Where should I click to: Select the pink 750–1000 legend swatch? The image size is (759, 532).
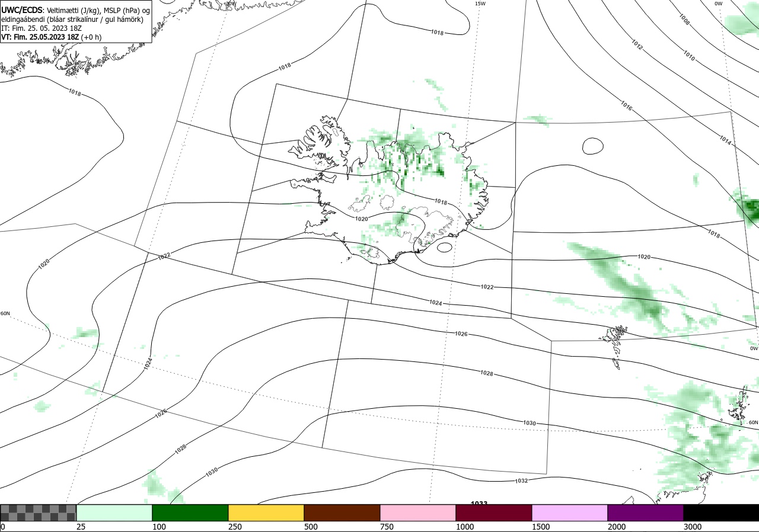click(x=418, y=512)
